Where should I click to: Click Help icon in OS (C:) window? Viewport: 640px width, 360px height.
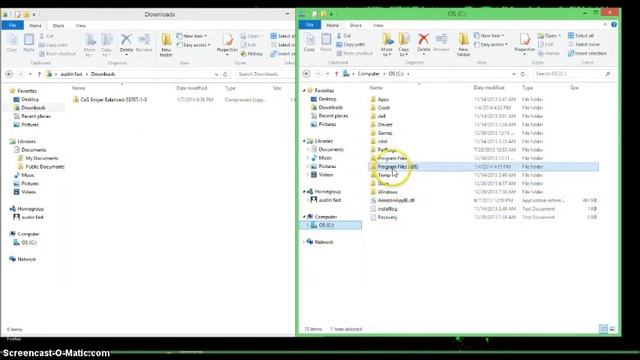(614, 25)
